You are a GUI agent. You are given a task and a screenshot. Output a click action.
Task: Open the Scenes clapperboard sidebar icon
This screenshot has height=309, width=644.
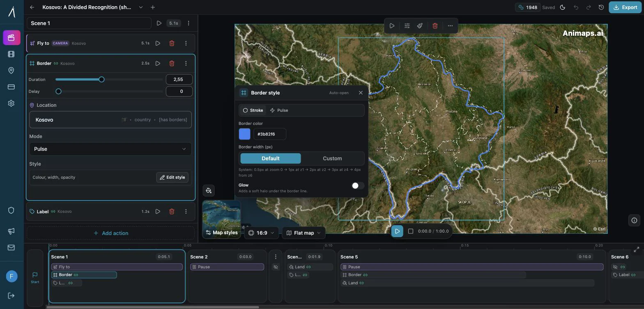tap(11, 38)
